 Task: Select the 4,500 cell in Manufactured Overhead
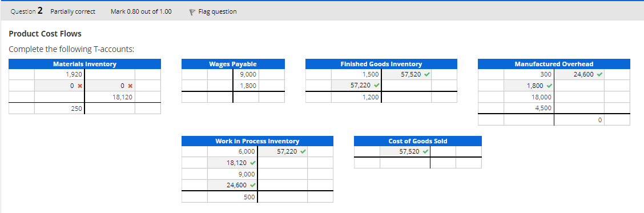[529, 108]
